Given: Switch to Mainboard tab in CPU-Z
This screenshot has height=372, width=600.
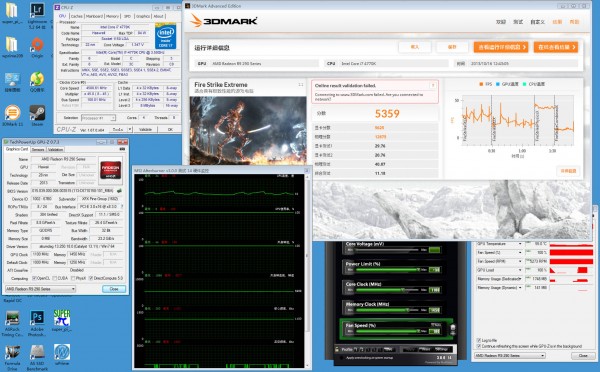Looking at the screenshot, I should (94, 16).
